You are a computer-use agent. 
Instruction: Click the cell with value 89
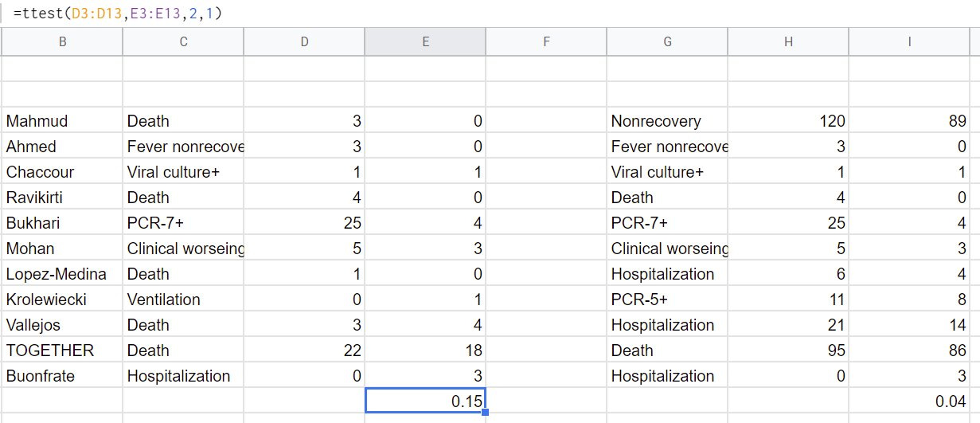click(x=909, y=121)
